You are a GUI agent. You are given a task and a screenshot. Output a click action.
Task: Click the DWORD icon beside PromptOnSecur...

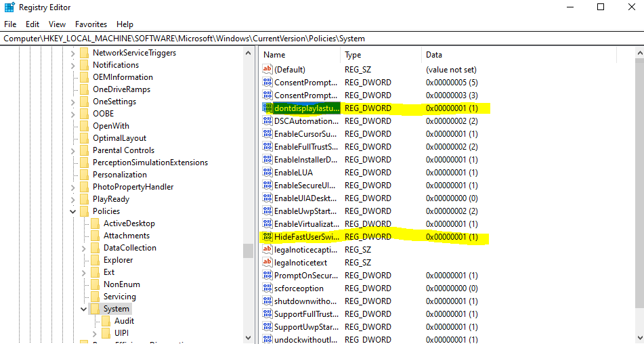click(267, 275)
